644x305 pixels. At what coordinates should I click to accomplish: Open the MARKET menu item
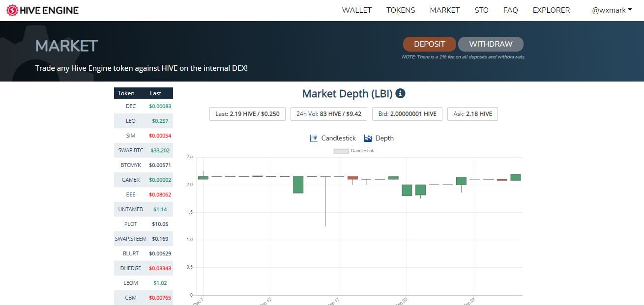click(x=445, y=10)
